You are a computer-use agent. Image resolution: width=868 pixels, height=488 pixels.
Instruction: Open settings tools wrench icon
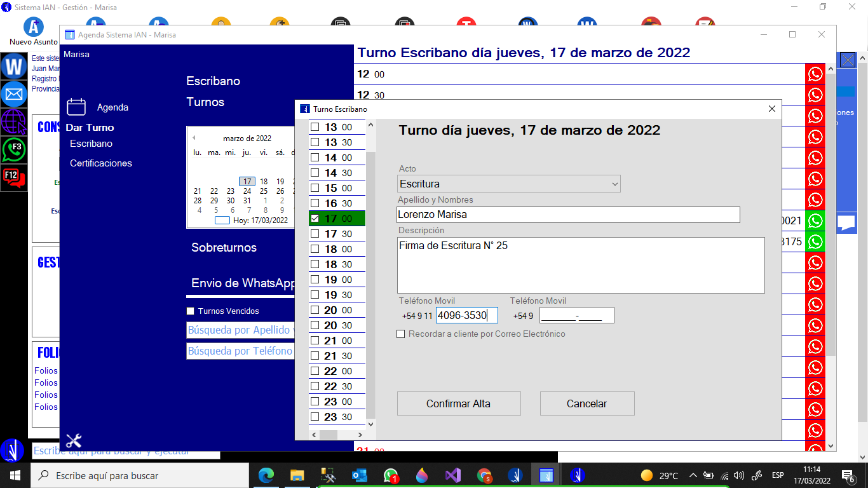click(74, 440)
